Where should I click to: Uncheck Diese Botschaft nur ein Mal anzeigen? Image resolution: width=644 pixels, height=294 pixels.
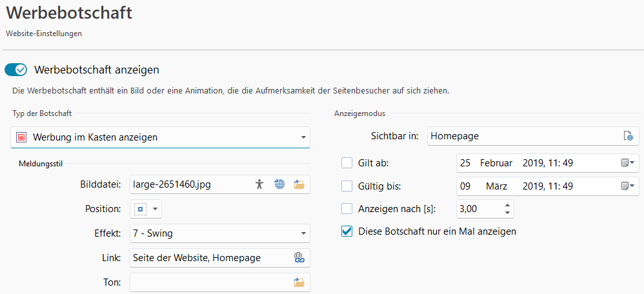(x=347, y=231)
